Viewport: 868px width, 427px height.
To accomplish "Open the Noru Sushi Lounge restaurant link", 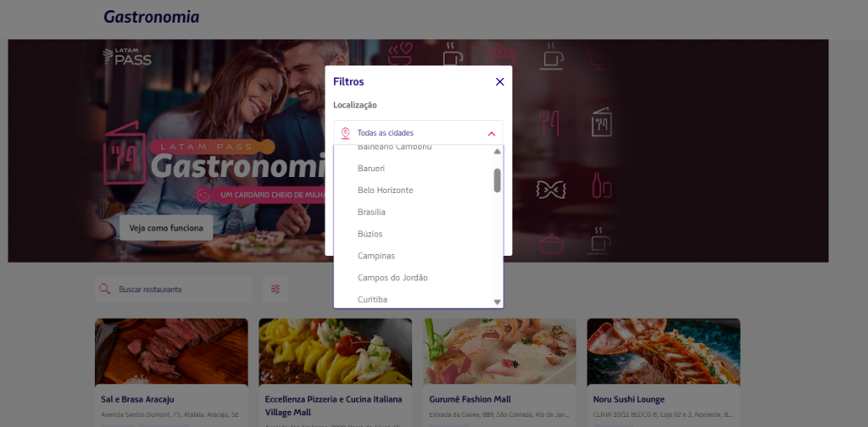I will (628, 399).
